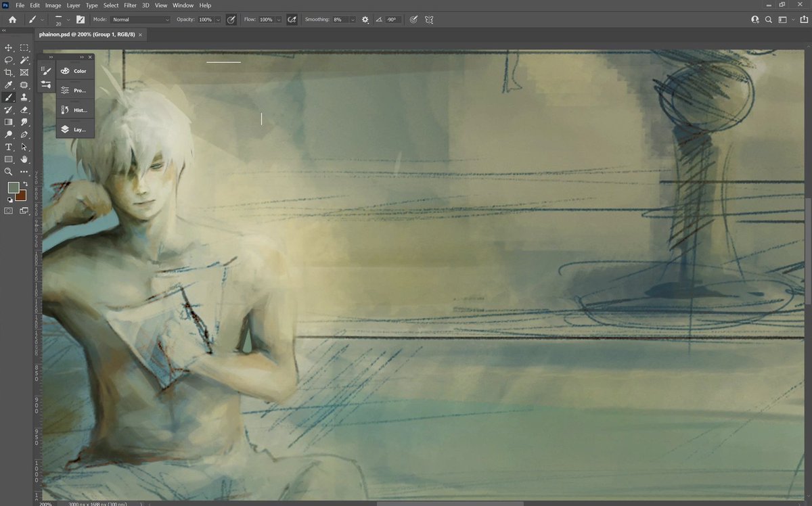Viewport: 812px width, 506px height.
Task: Open the Smoothing slider dropdown arrow
Action: pyautogui.click(x=353, y=20)
